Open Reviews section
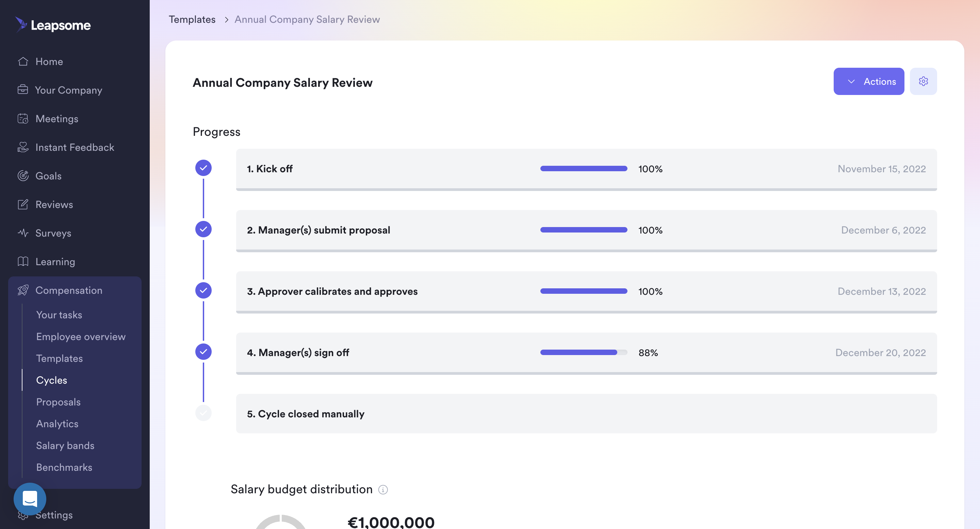The height and width of the screenshot is (529, 980). pyautogui.click(x=54, y=204)
